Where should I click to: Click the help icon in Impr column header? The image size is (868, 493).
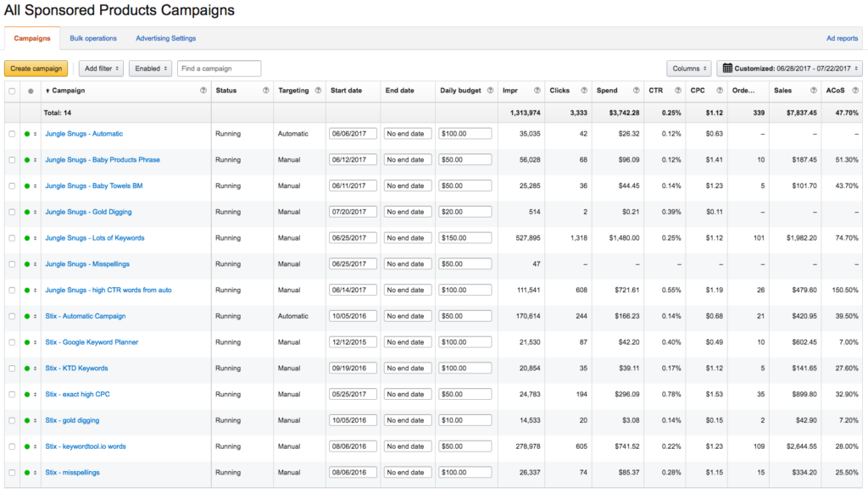[537, 91]
